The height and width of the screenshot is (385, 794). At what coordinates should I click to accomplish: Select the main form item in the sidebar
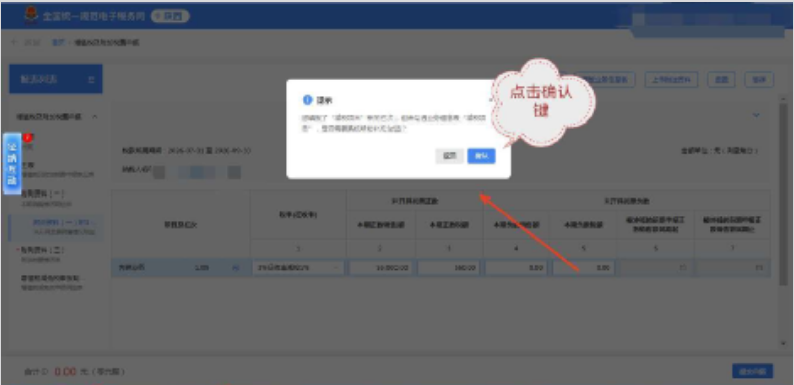click(x=57, y=169)
